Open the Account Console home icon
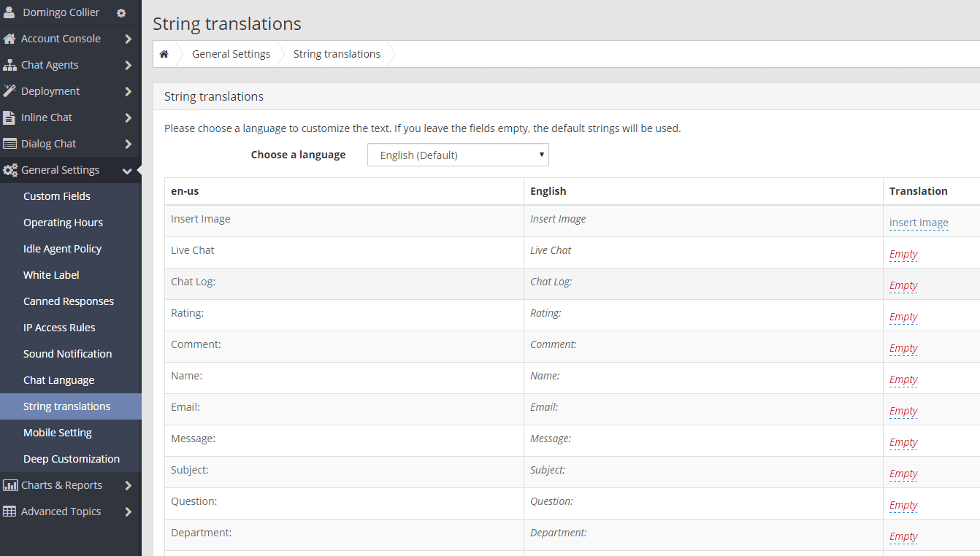 [x=10, y=38]
